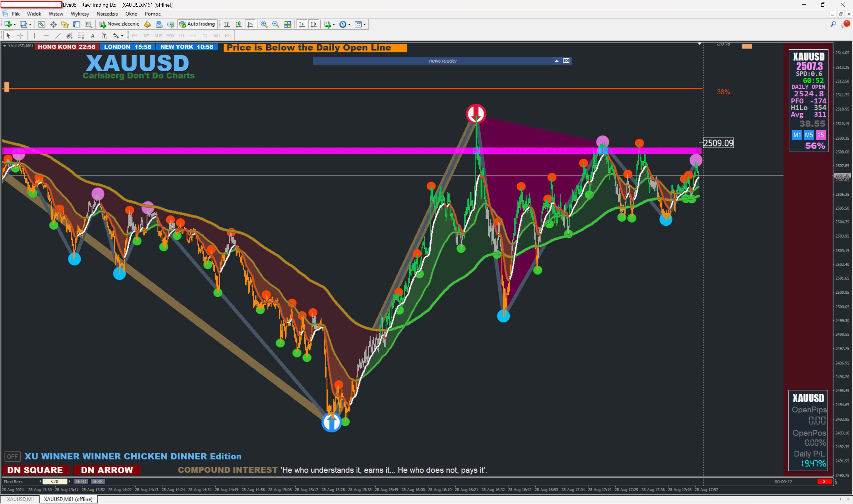Switch to the XAUUSD,M1 chart tab
This screenshot has height=504, width=853.
pyautogui.click(x=20, y=499)
